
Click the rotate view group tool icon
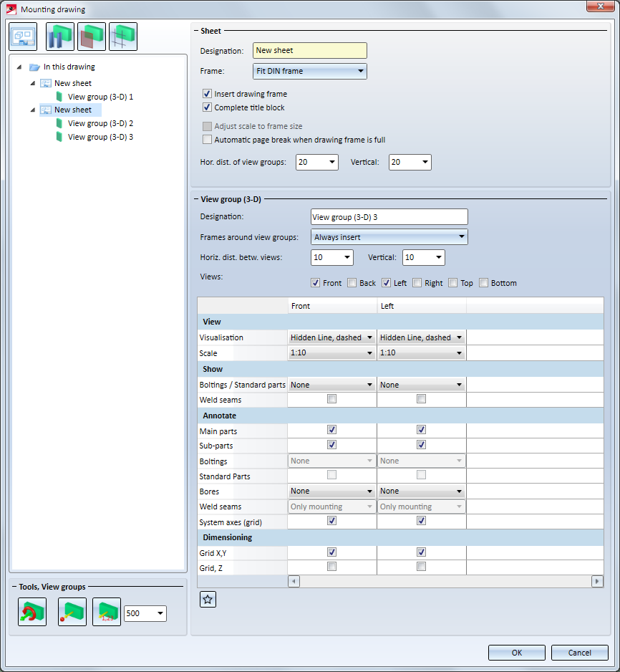coord(32,613)
